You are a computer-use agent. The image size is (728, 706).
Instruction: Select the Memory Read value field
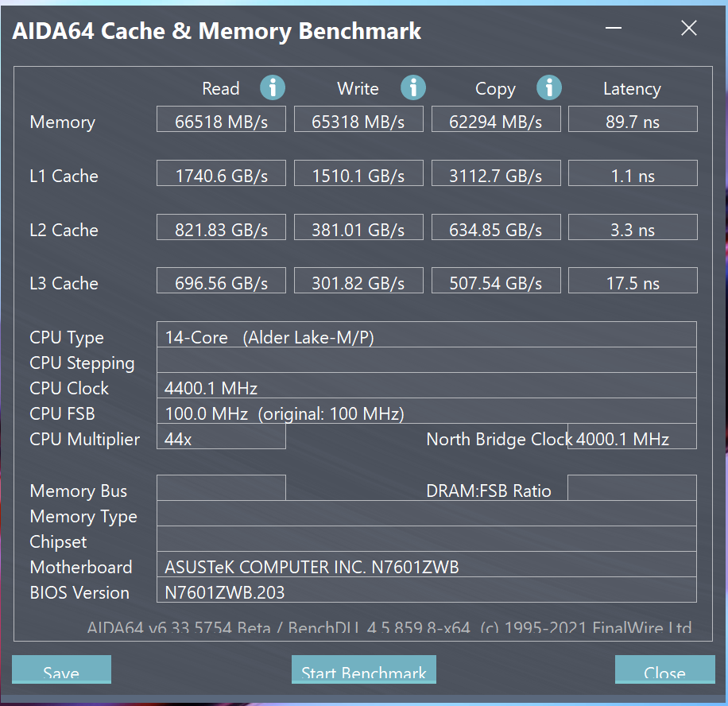pyautogui.click(x=221, y=119)
